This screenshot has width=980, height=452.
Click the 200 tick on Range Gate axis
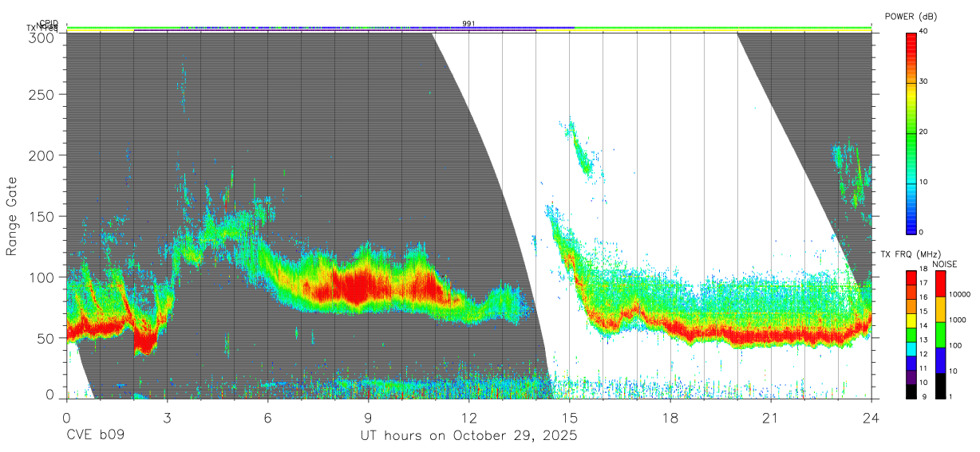pyautogui.click(x=41, y=155)
